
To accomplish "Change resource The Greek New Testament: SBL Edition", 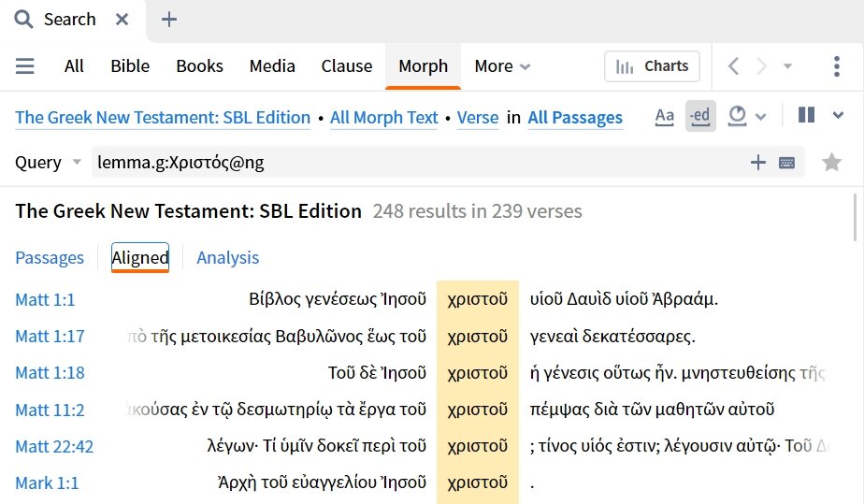I will [163, 117].
